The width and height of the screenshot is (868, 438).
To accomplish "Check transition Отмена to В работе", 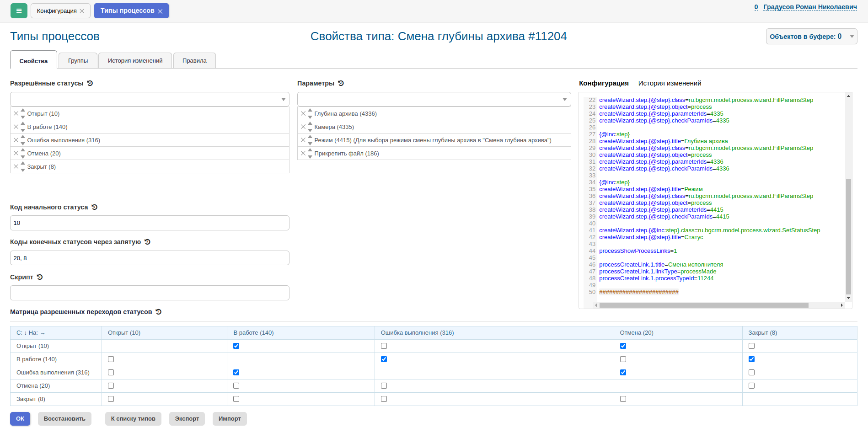I will pyautogui.click(x=236, y=386).
